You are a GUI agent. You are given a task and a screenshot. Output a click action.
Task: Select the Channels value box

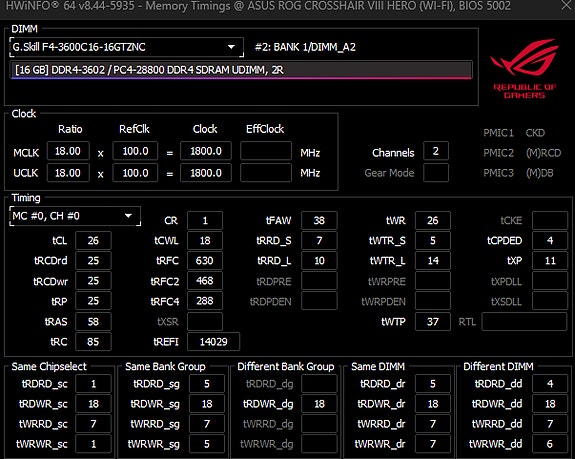click(x=436, y=151)
